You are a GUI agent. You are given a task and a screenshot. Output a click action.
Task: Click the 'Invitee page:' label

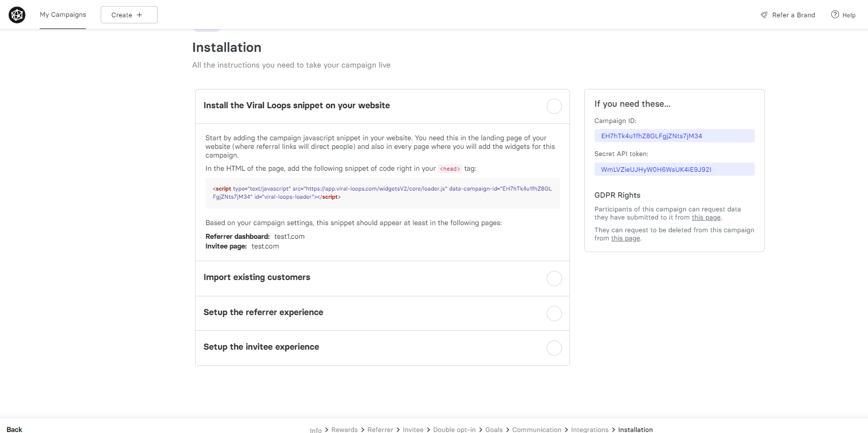pyautogui.click(x=226, y=246)
